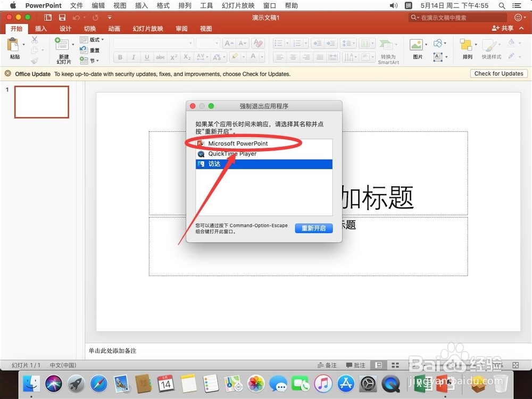The height and width of the screenshot is (399, 532).
Task: Center align text in ribbon
Action: tap(293, 57)
